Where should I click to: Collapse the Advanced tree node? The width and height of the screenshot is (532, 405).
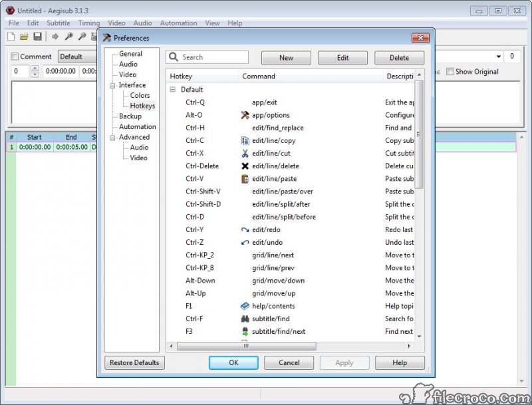click(x=112, y=138)
